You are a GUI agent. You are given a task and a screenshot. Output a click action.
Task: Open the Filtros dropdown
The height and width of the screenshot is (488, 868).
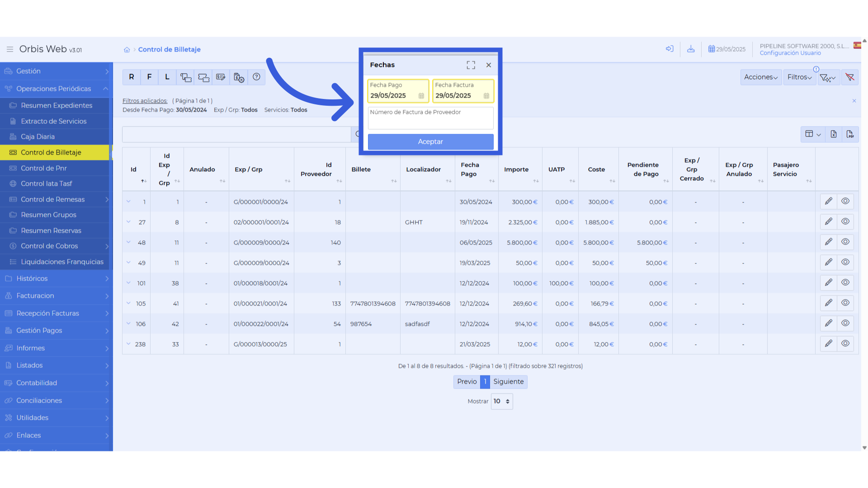click(799, 77)
